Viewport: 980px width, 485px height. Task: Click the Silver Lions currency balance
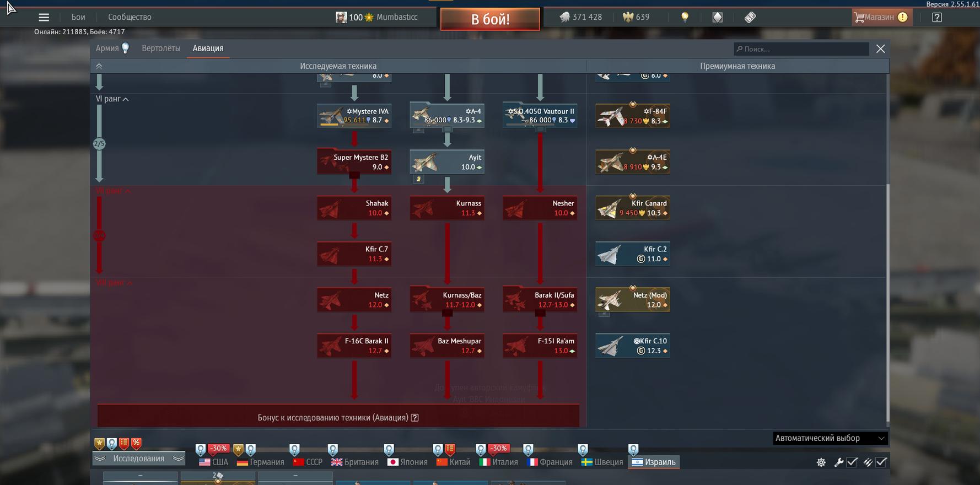(581, 17)
